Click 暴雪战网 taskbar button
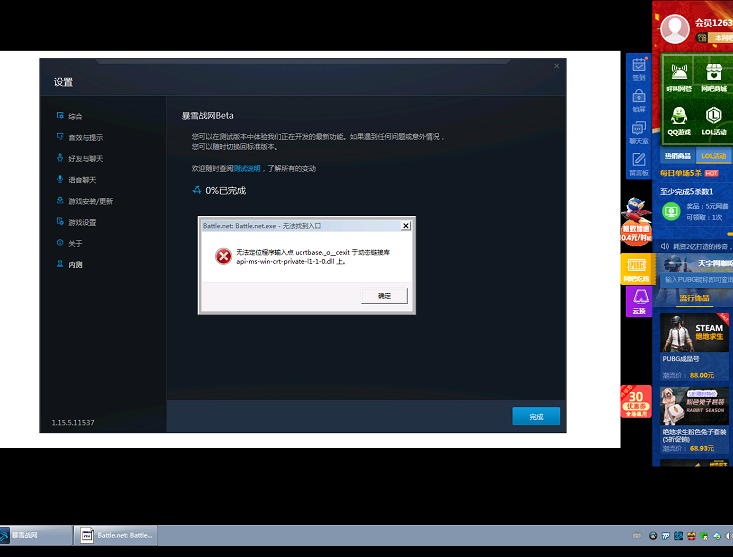This screenshot has height=557, width=733. click(36, 535)
